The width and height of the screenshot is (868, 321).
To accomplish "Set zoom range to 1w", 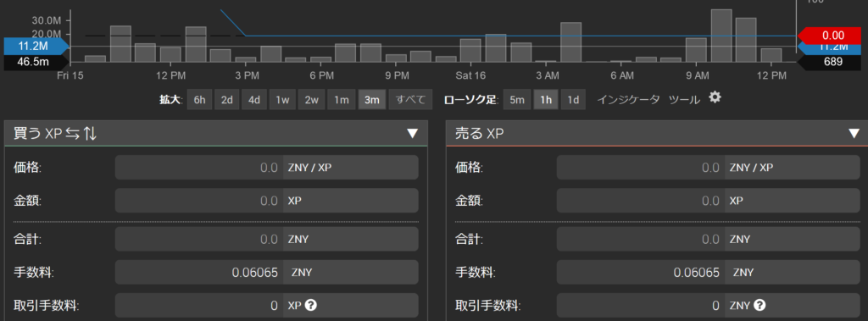I will pos(283,100).
